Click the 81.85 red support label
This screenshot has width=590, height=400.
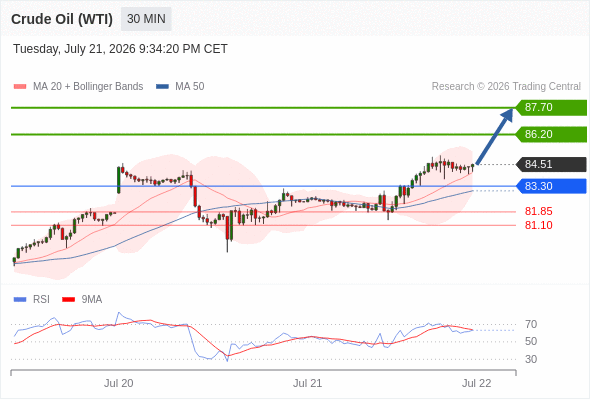point(538,211)
